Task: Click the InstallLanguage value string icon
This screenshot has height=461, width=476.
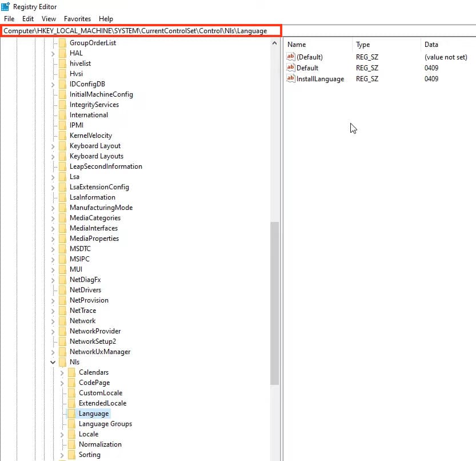Action: [290, 78]
